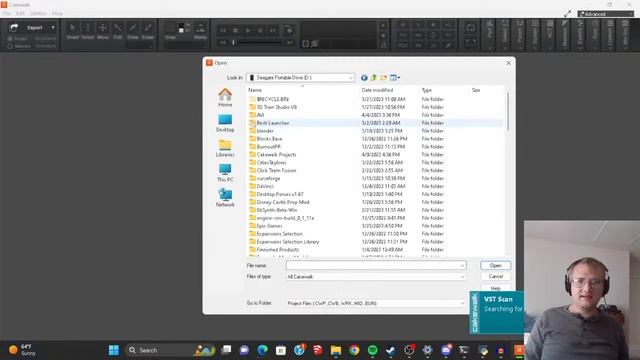Go to Libraries in places bar

[x=225, y=148]
